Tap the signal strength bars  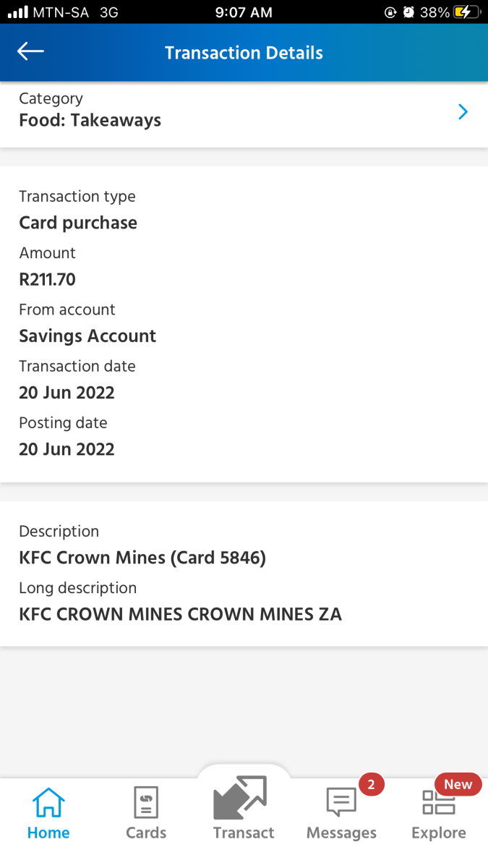(x=17, y=12)
